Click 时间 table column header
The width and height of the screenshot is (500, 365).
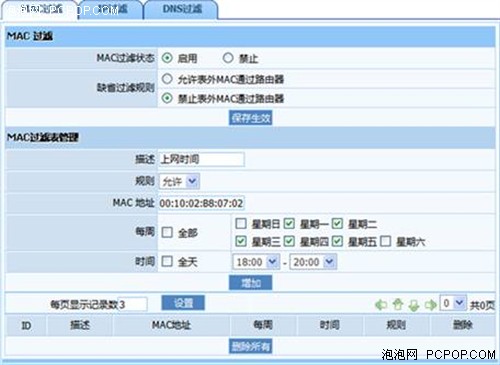(x=330, y=325)
